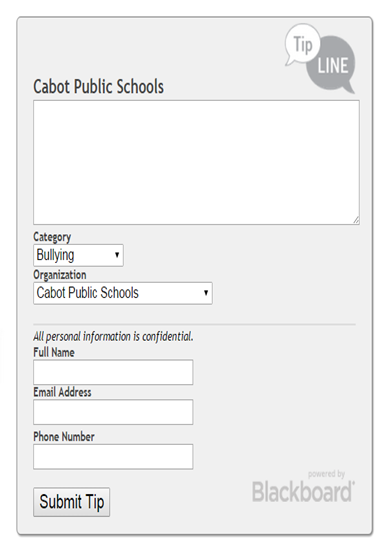This screenshot has height=551, width=390.
Task: Click into the Full Name field
Action: [x=113, y=372]
